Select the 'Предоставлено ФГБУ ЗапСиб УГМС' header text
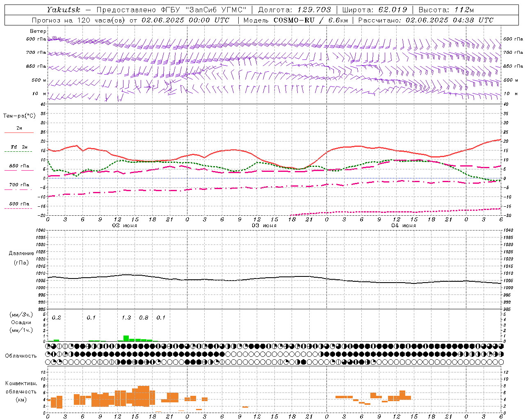Screen dimensions: 525x420 click(171, 10)
